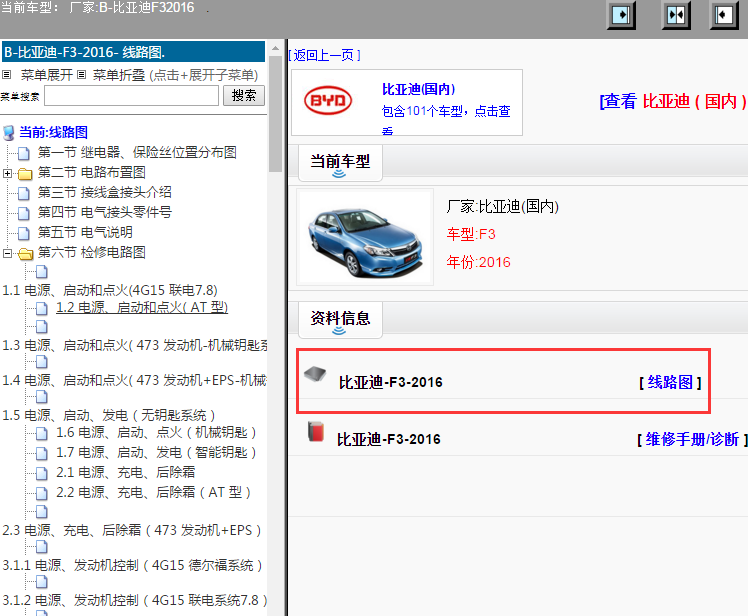Click the left-pointing arrow pane layout icon
This screenshot has height=616, width=748.
click(724, 15)
